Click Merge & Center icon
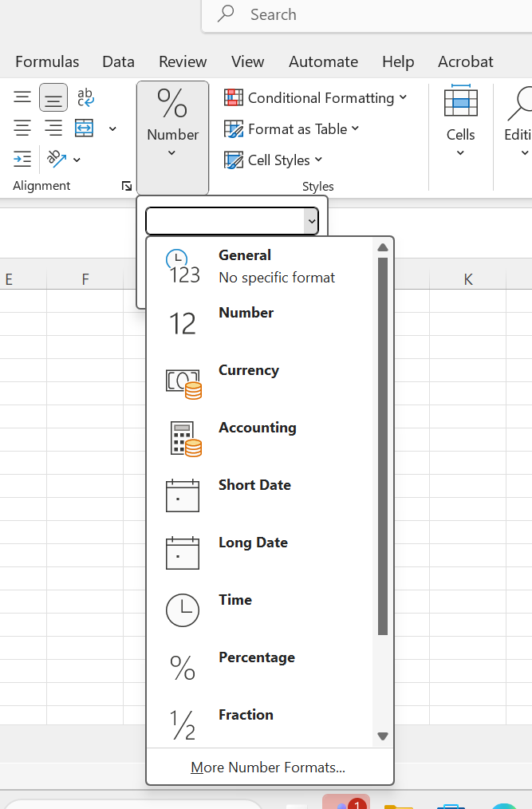Viewport: 532px width, 809px height. (x=84, y=128)
